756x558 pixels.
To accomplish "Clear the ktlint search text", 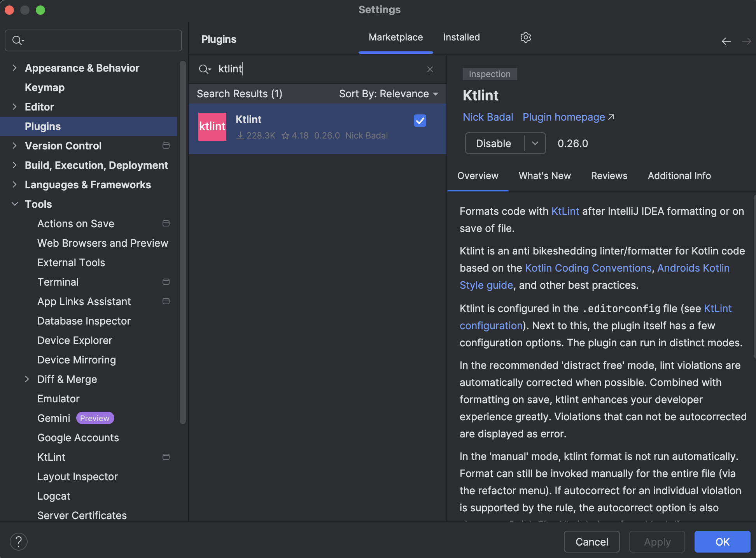I will [430, 69].
